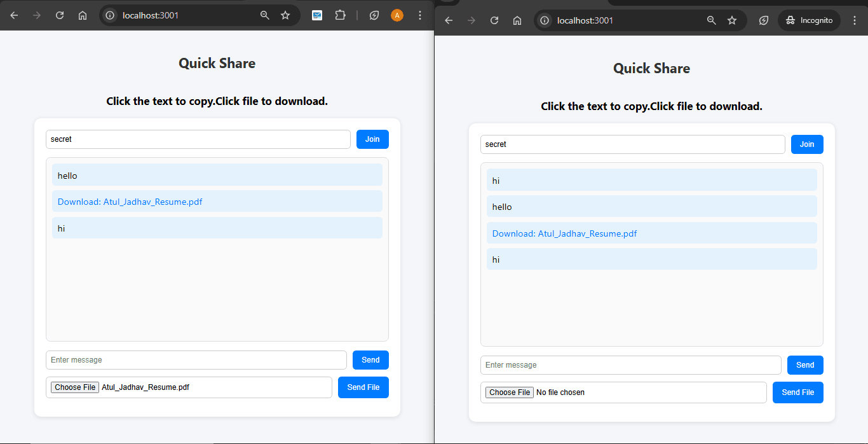Focus the Enter message field on the left
This screenshot has height=444, width=868.
click(x=196, y=360)
